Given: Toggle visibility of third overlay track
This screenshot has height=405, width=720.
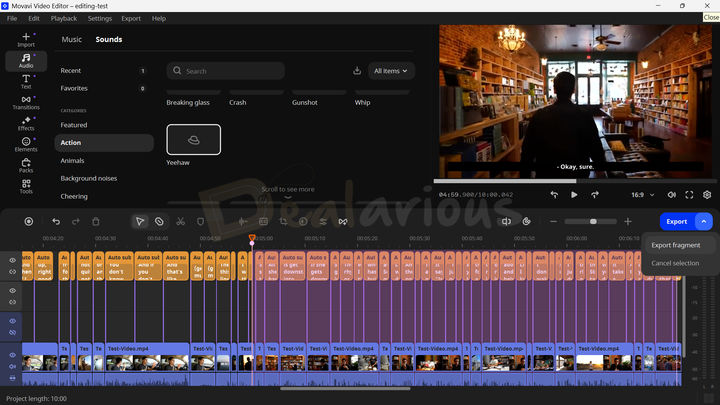Looking at the screenshot, I should pos(12,321).
